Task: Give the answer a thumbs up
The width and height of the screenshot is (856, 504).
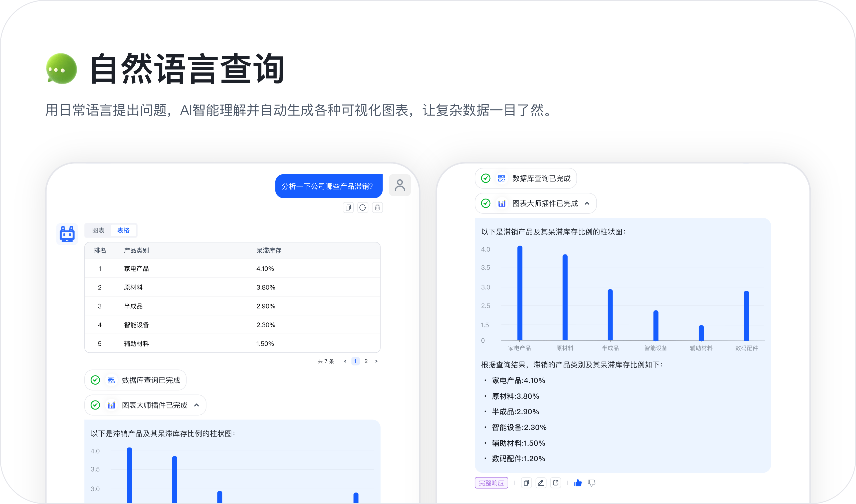Action: (x=578, y=482)
